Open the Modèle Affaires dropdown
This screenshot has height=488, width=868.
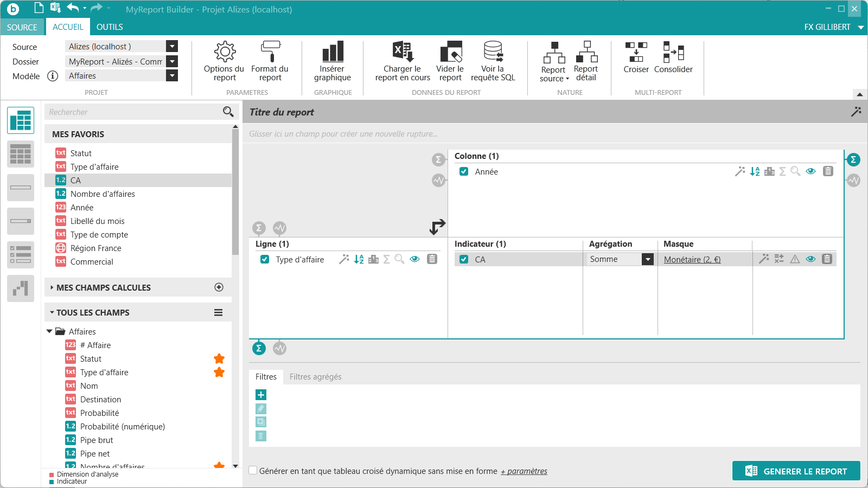coord(172,76)
